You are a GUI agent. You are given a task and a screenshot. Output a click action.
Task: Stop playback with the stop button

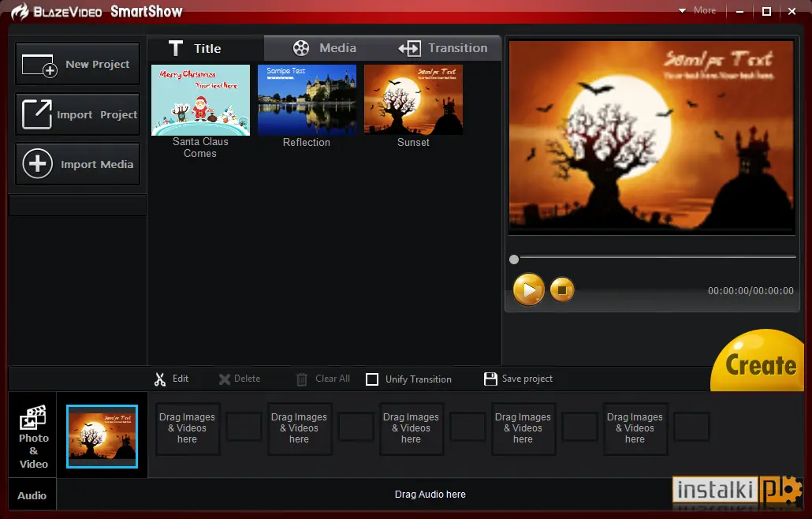pyautogui.click(x=562, y=289)
